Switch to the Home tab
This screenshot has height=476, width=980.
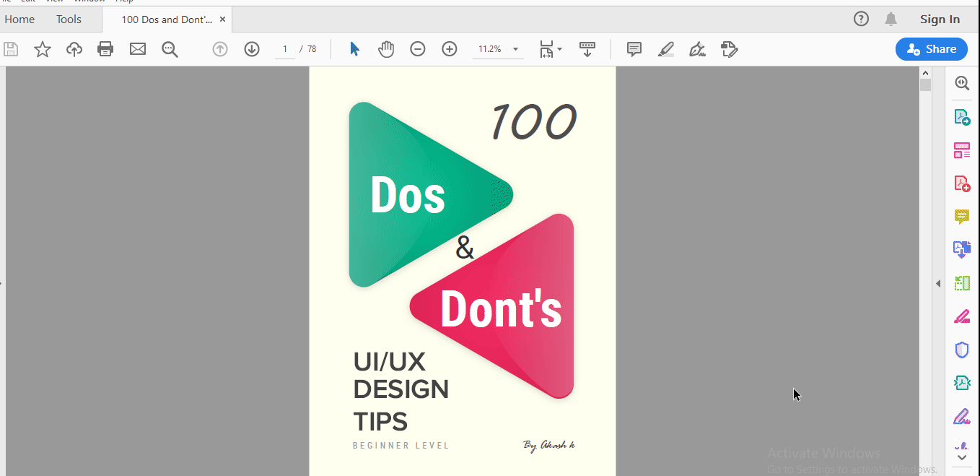click(x=19, y=20)
